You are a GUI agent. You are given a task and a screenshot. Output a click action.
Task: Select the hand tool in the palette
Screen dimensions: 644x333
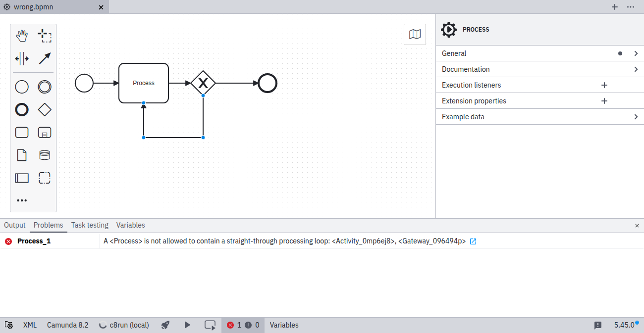[22, 35]
